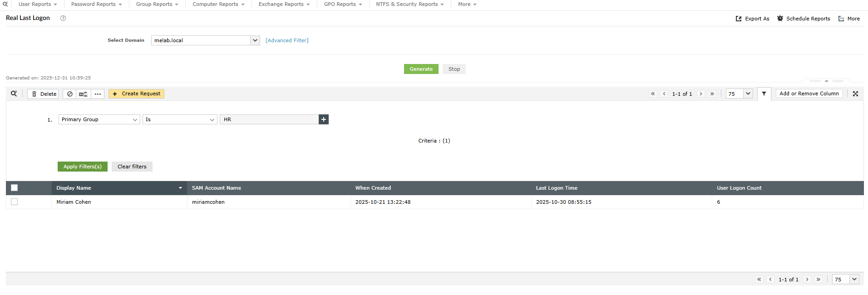Open the Computer Reports menu
The image size is (868, 295).
point(218,4)
